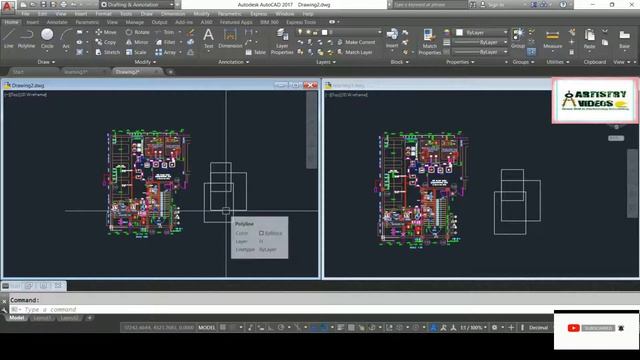Activate the Mirror command

pos(137,42)
